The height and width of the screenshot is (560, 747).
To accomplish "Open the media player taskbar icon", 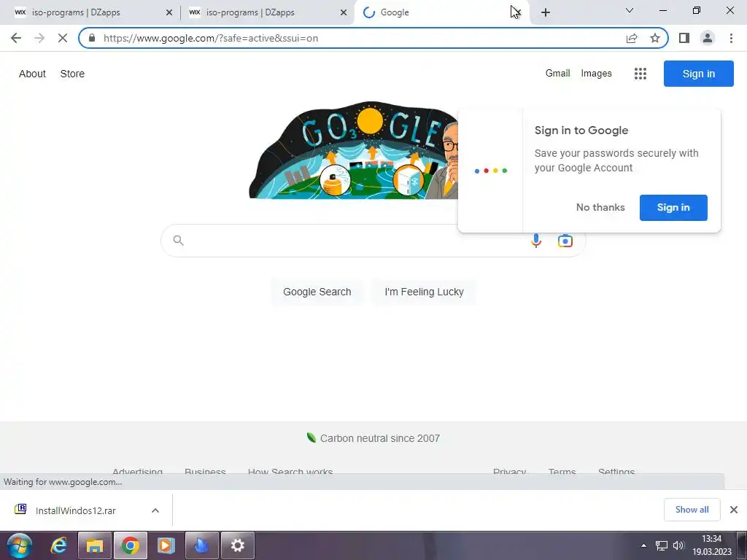I will click(166, 545).
